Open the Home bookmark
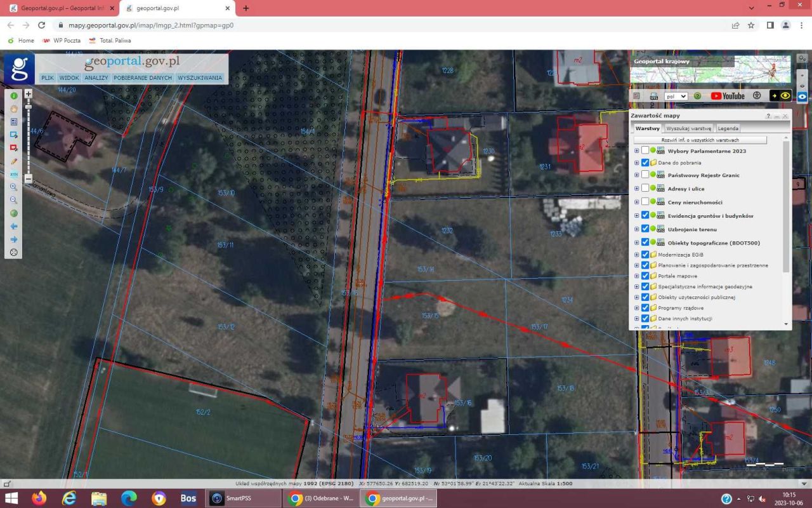The width and height of the screenshot is (812, 508). (x=21, y=40)
